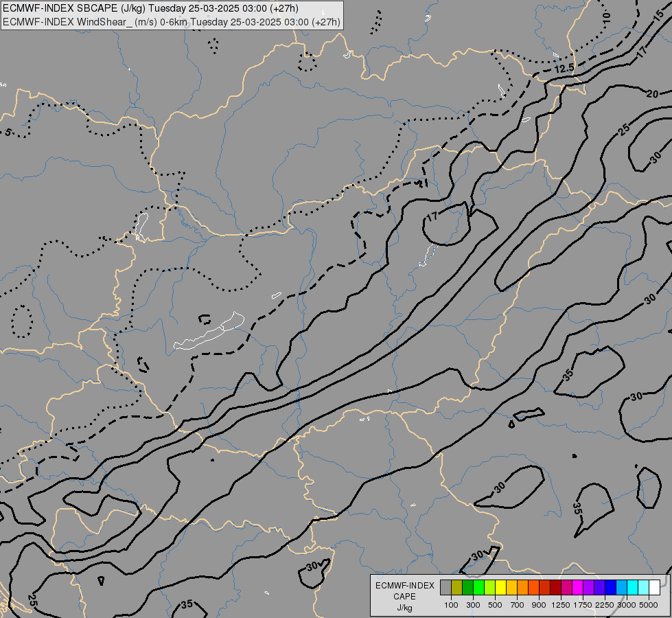Click the legend label 2250
Image resolution: width=672 pixels, height=618 pixels.
tap(604, 605)
